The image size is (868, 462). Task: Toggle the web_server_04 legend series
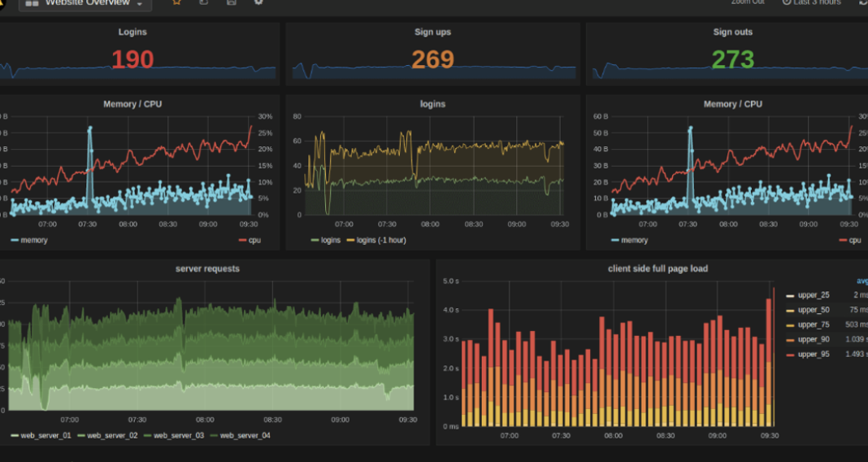click(x=245, y=435)
